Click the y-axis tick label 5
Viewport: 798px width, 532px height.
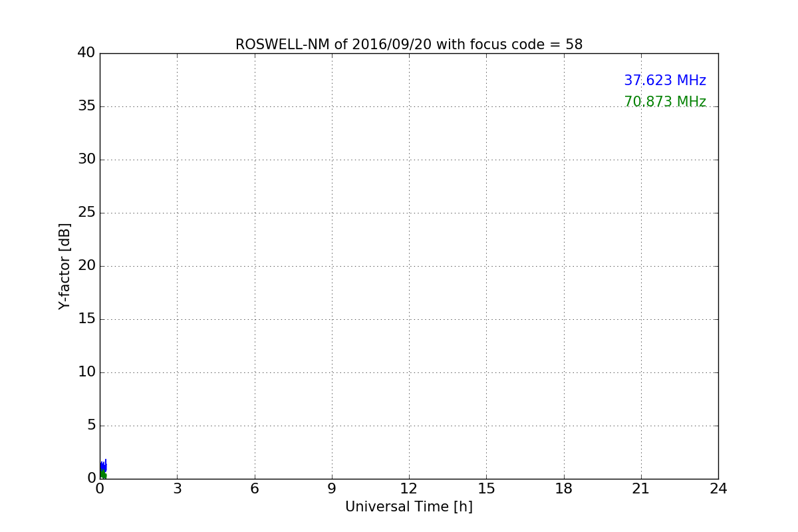(x=91, y=425)
